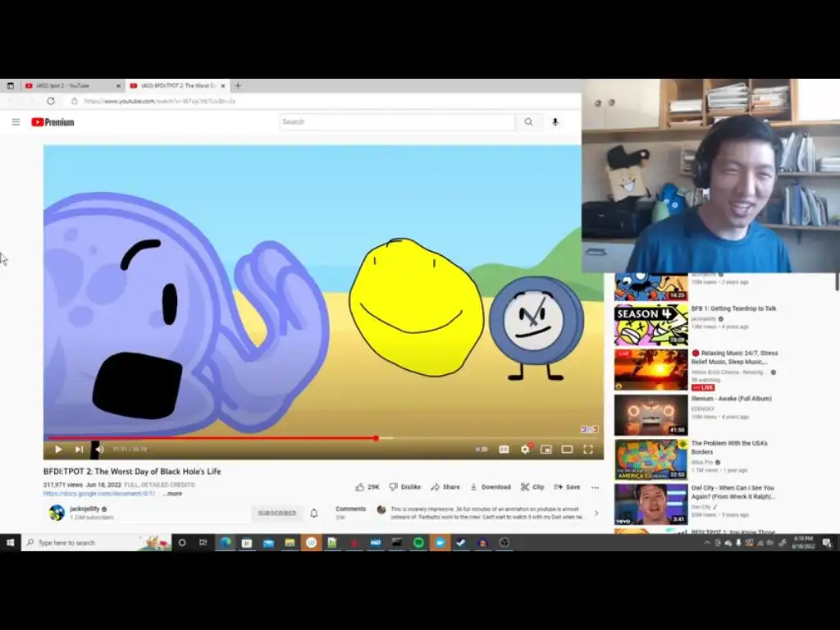
Task: Click the 'Type here to search' box
Action: [x=97, y=543]
